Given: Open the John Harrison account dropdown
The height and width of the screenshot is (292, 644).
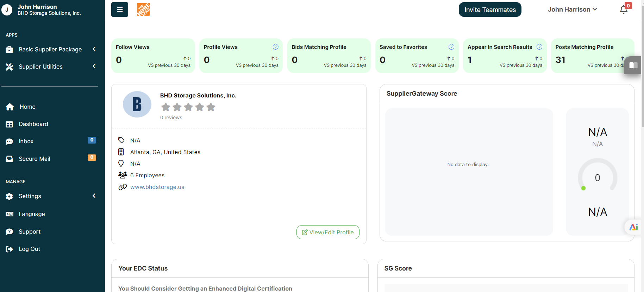Looking at the screenshot, I should 572,9.
